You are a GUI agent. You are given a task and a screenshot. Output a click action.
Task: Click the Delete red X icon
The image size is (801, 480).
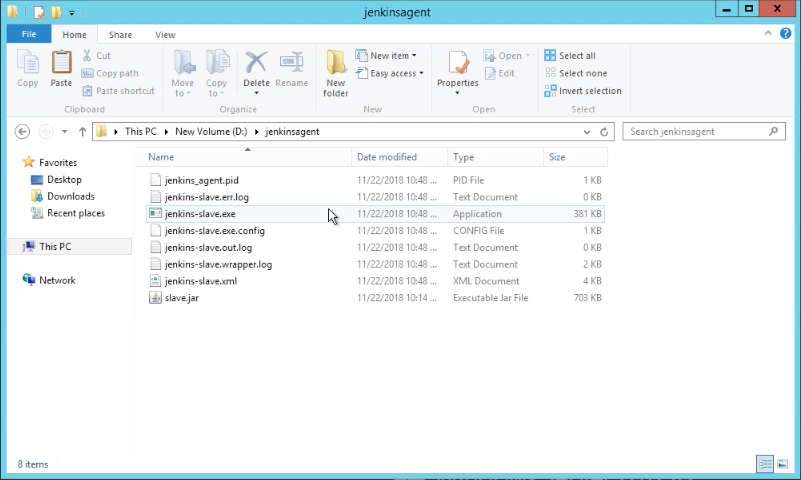[x=256, y=63]
